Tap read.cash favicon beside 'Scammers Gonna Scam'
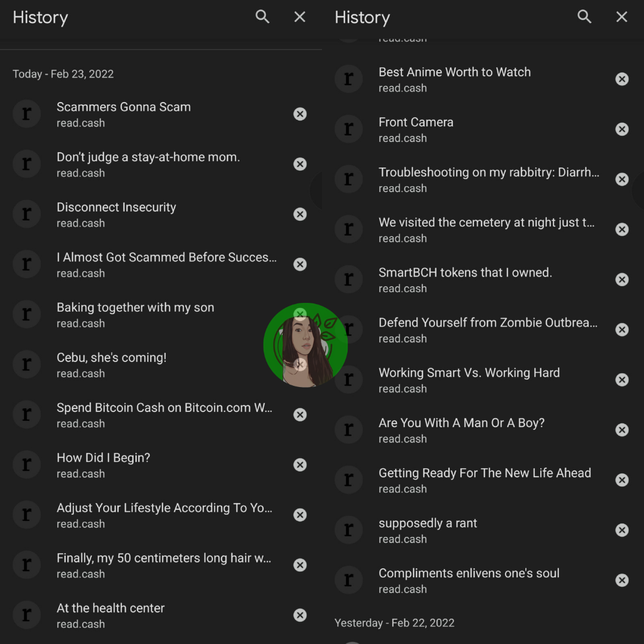The image size is (644, 644). (27, 114)
